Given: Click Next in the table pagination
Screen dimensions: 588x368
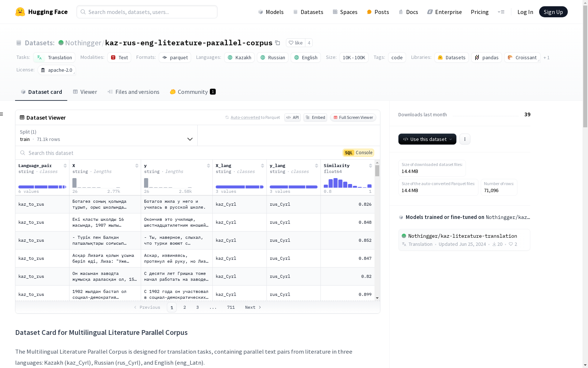Looking at the screenshot, I should tap(253, 307).
